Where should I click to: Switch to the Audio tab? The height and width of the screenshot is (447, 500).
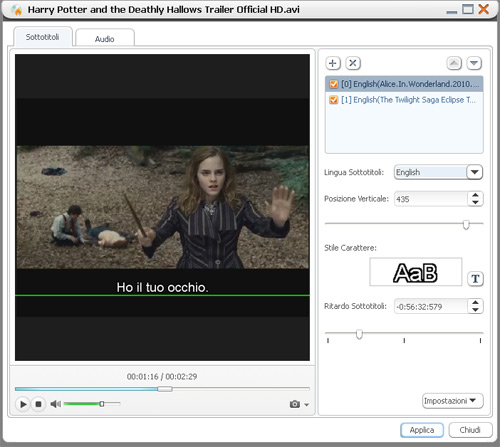tap(105, 38)
